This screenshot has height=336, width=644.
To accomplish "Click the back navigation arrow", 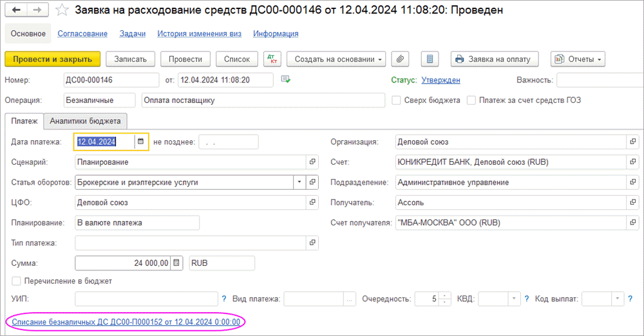I will [17, 11].
